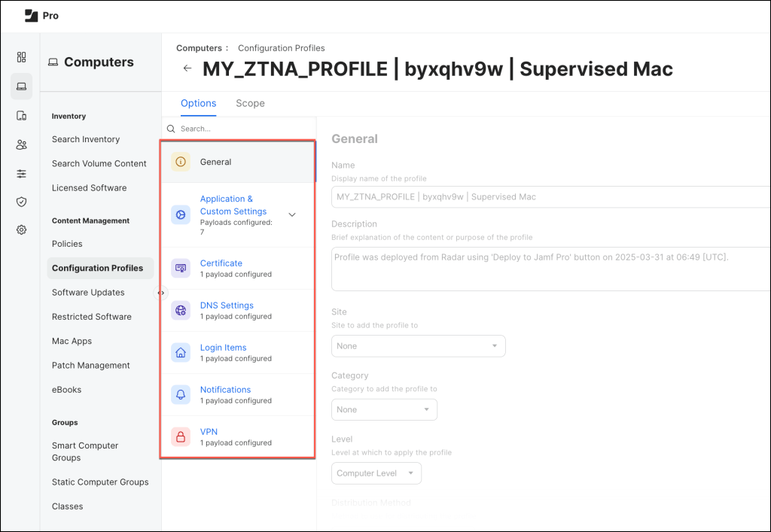
Task: Open the Level dropdown set to Computer Level
Action: (x=376, y=473)
